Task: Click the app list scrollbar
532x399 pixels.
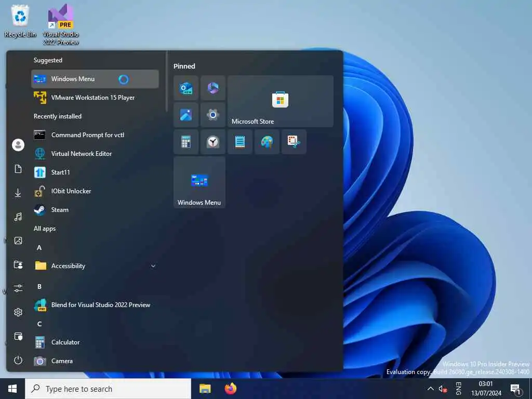Action: 167,82
